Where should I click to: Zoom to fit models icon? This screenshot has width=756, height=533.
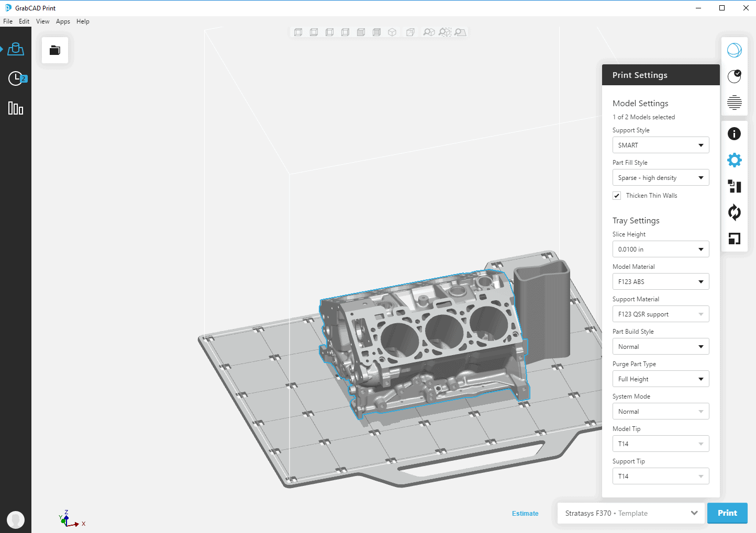point(429,32)
